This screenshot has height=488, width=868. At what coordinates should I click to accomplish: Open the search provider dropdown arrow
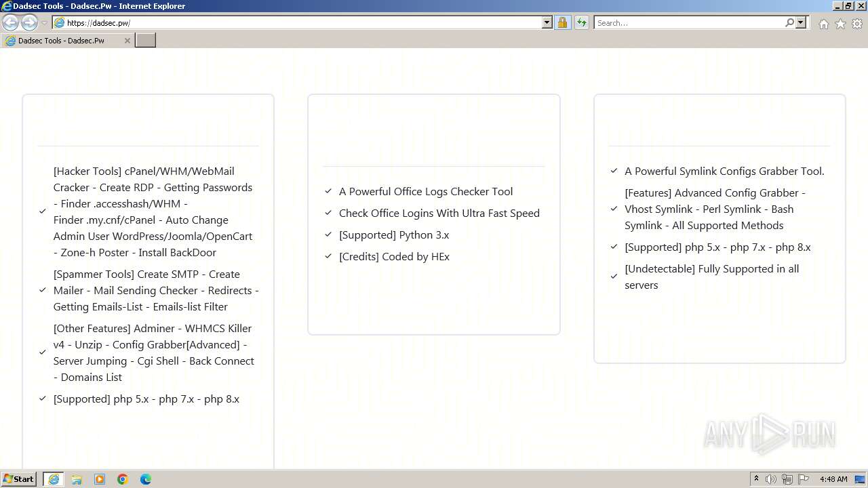(801, 22)
